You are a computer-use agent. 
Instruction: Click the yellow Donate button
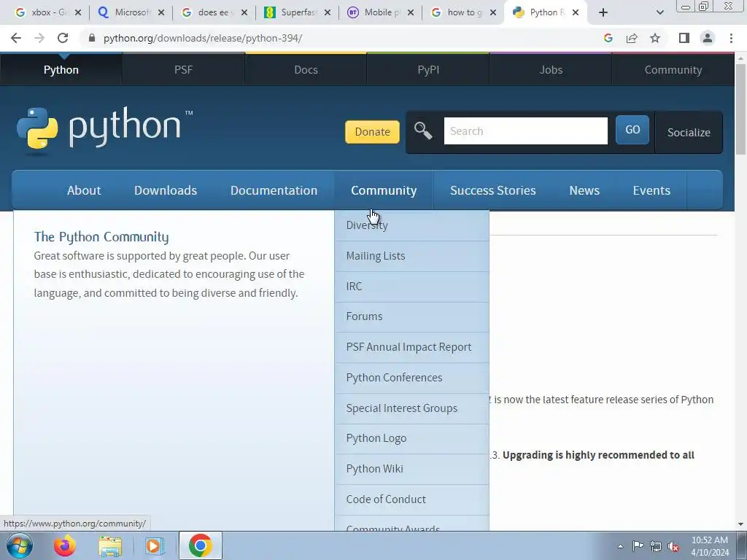372,132
